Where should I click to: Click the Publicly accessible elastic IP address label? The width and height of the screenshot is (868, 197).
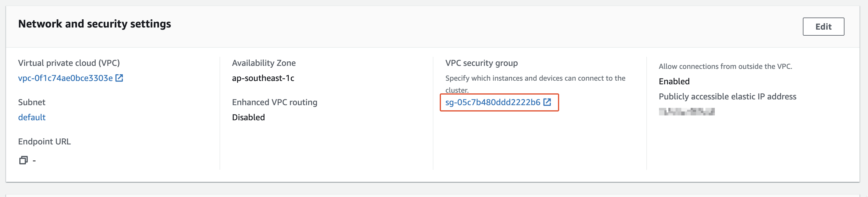coord(727,96)
